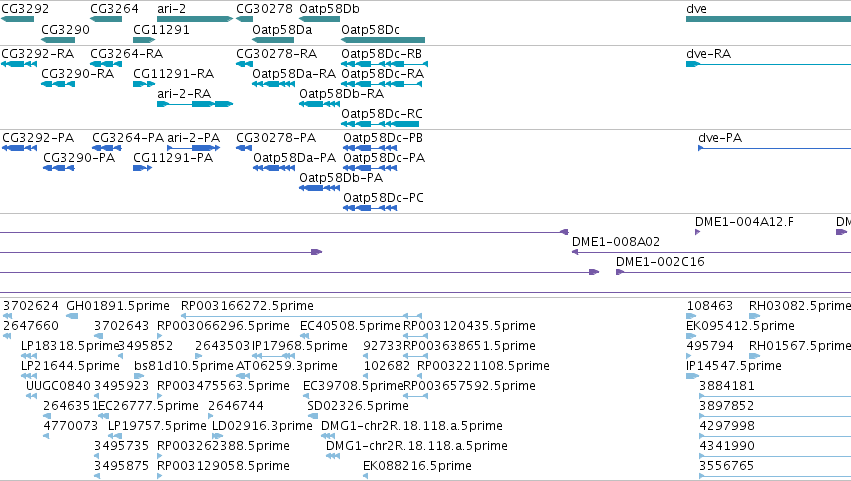Select the RP003166272.5prime EST feature
The image size is (851, 481).
301,315
